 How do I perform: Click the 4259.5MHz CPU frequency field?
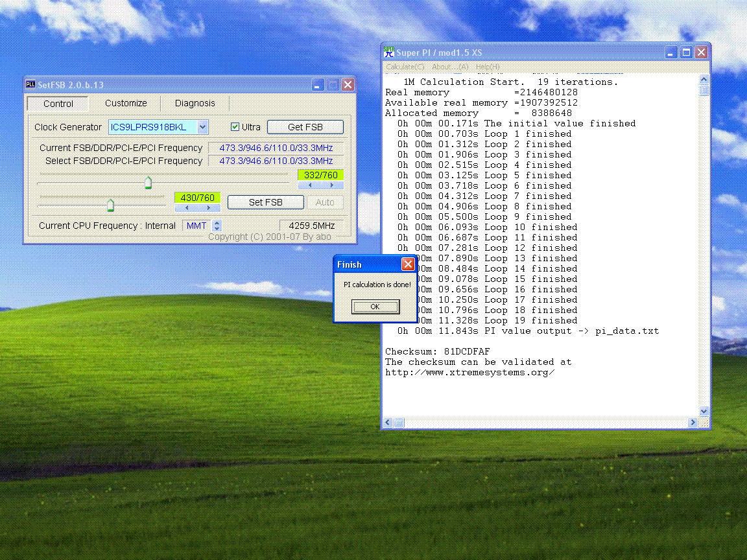[311, 226]
